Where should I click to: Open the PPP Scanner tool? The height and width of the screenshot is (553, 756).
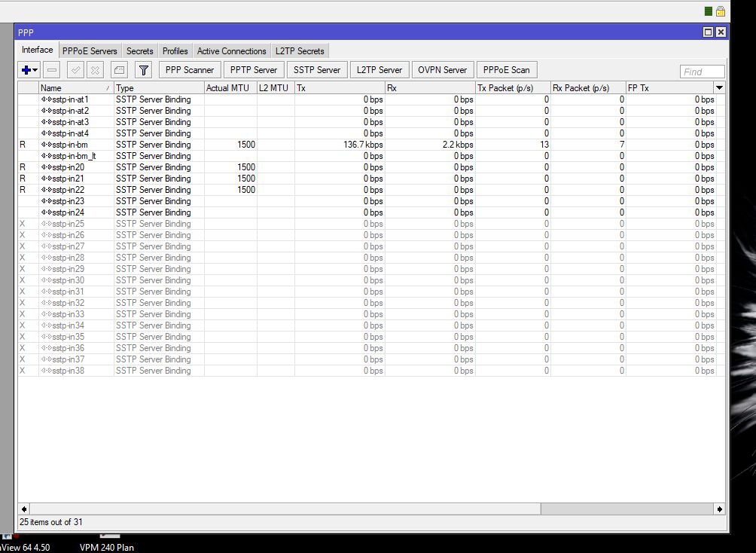pyautogui.click(x=190, y=70)
